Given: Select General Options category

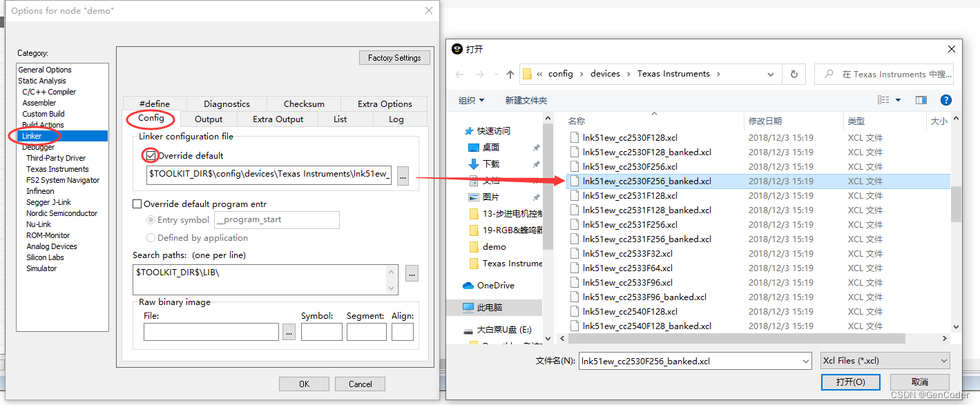Looking at the screenshot, I should click(45, 70).
